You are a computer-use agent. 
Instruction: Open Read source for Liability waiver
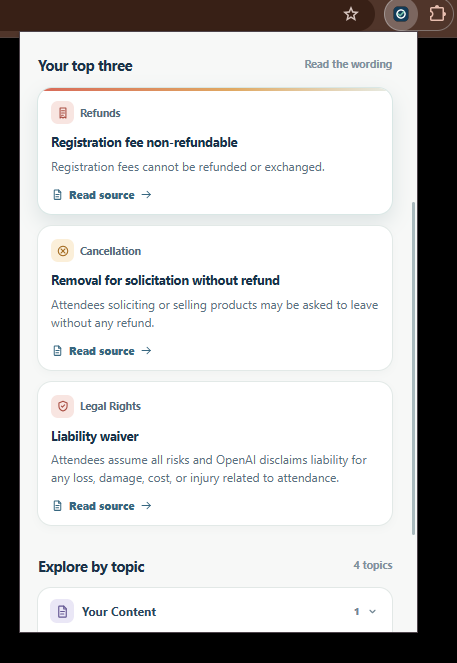(102, 506)
